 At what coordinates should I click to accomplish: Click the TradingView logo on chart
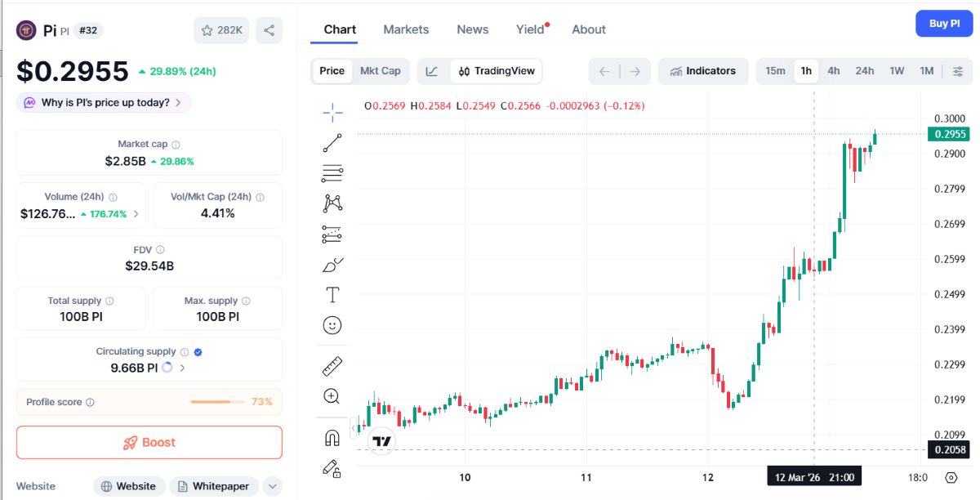(x=381, y=441)
